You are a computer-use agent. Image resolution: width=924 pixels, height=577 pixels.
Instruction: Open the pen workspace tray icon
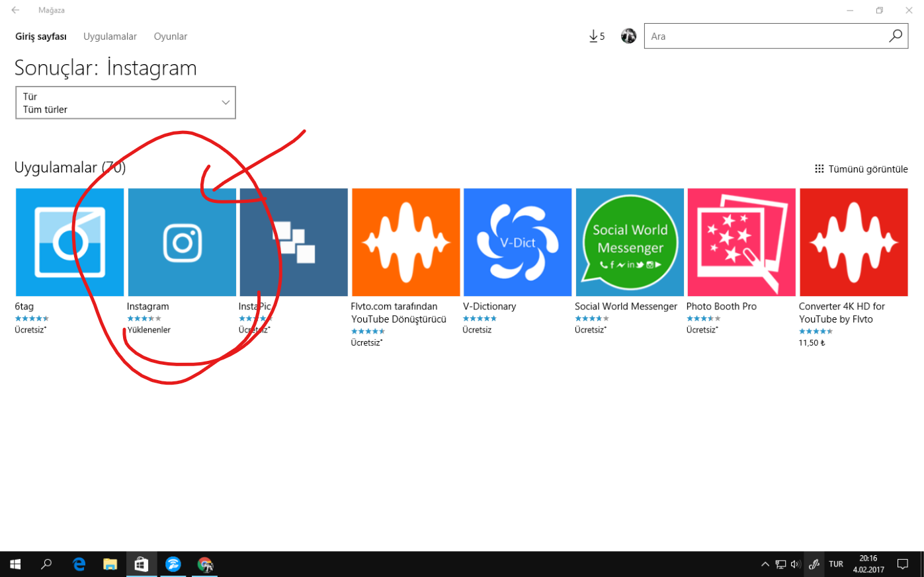(814, 564)
